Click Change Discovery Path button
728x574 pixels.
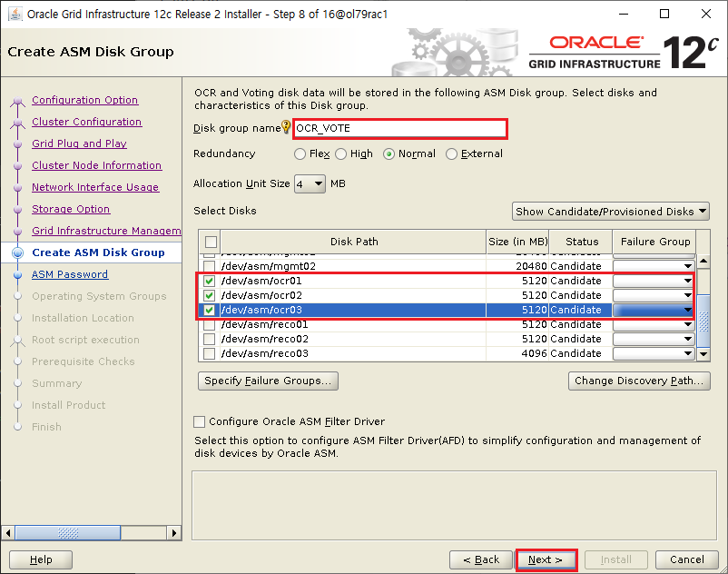coord(639,381)
